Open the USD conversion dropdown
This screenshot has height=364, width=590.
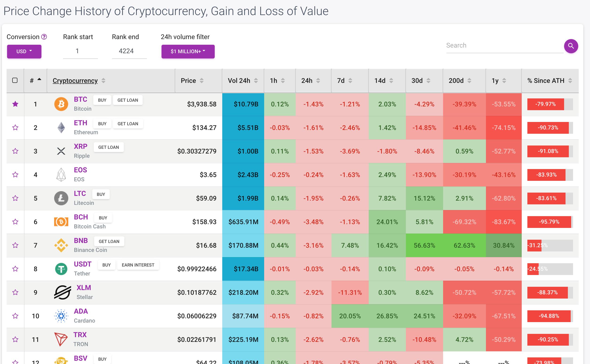tap(24, 52)
